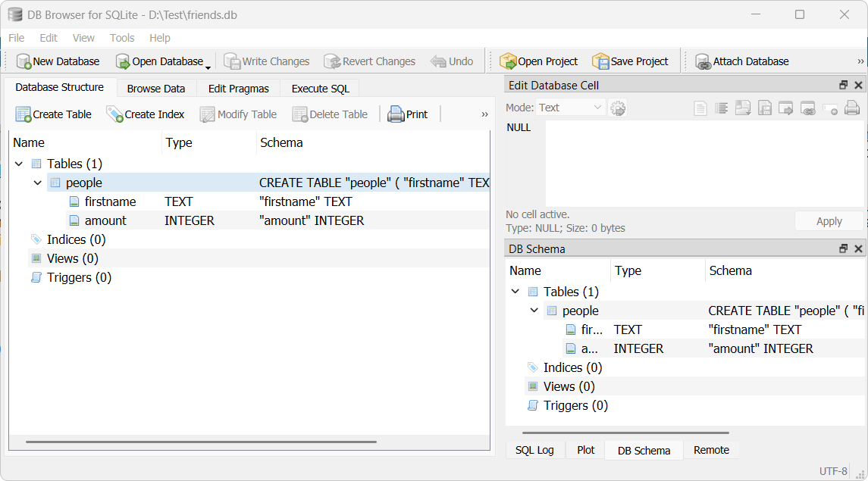The width and height of the screenshot is (868, 481).
Task: Switch to the Plot tab
Action: 586,450
